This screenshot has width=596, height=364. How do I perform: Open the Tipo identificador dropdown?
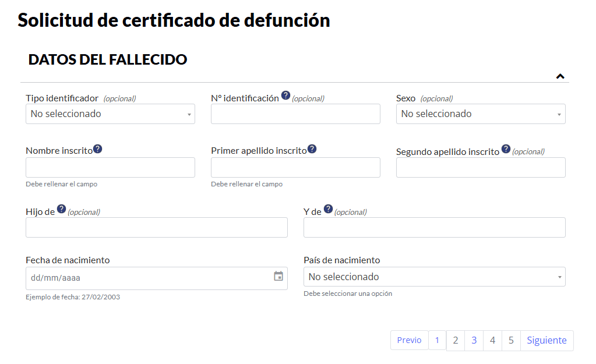tap(110, 114)
